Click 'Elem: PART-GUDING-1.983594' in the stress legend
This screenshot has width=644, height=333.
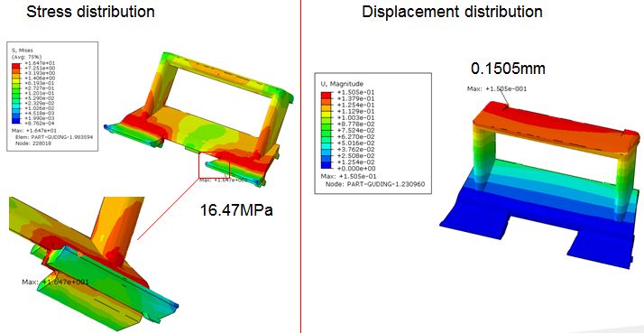point(53,137)
